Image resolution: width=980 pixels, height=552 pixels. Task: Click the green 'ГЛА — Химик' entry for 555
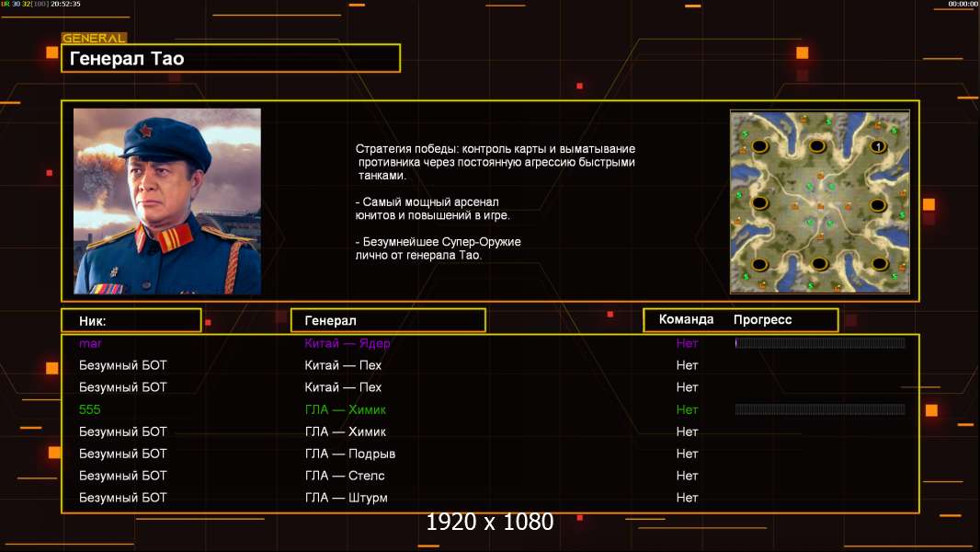[345, 409]
